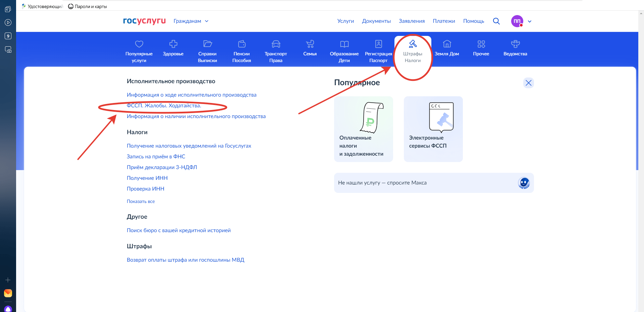
Task: Open the browser sidebar tabs icon
Action: tap(8, 9)
